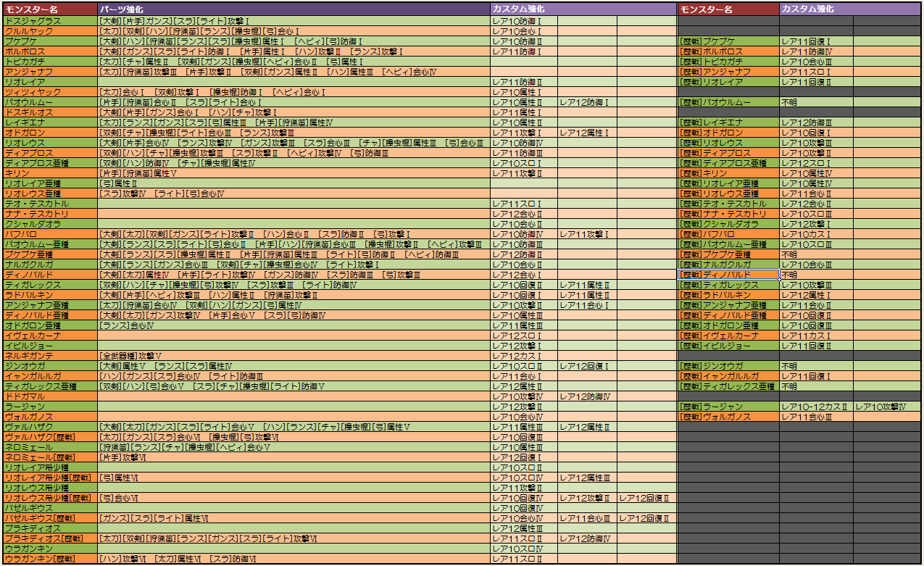The image size is (924, 566).
Task: Click the [歴戦]キリン cell
Action: (728, 173)
